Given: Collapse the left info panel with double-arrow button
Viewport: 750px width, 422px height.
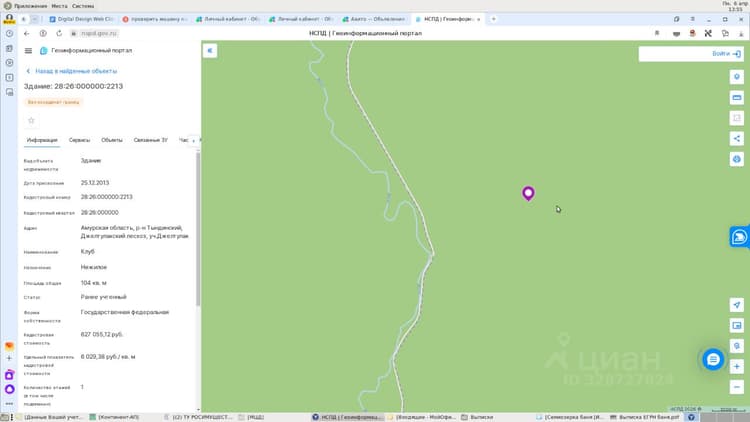Looking at the screenshot, I should tap(210, 50).
